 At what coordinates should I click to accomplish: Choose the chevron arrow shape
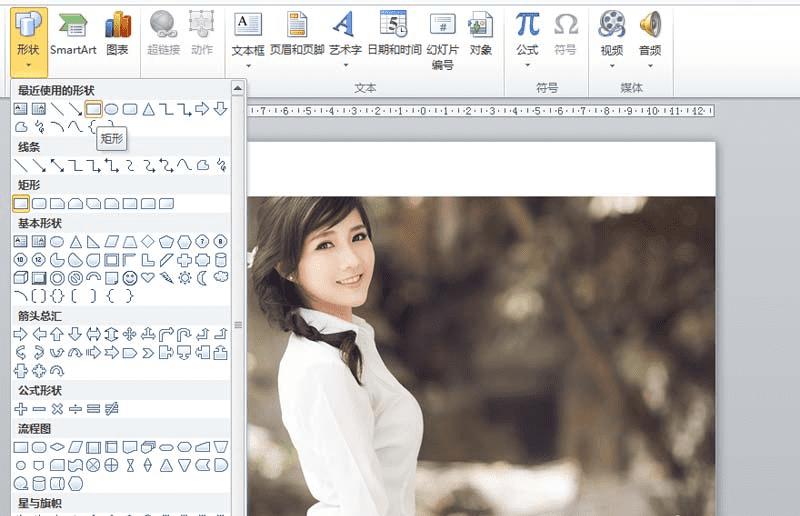(x=148, y=353)
